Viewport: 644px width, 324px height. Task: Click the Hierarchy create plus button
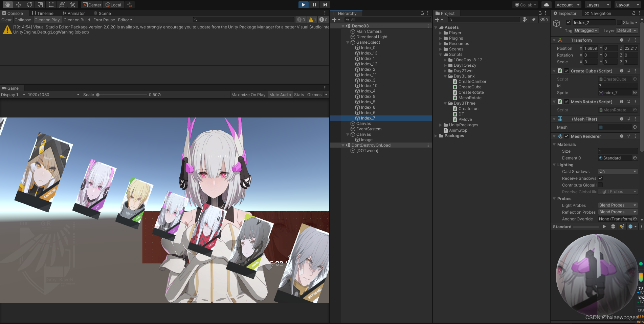click(x=336, y=20)
